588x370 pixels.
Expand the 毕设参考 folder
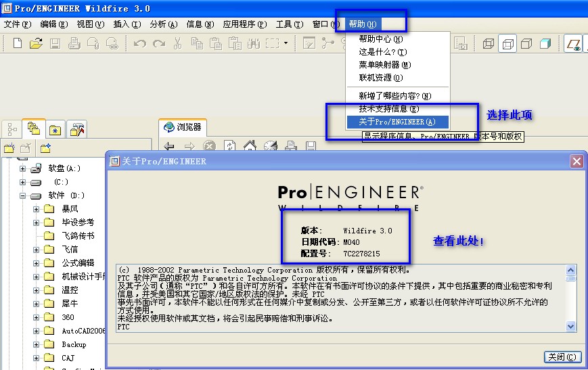37,223
